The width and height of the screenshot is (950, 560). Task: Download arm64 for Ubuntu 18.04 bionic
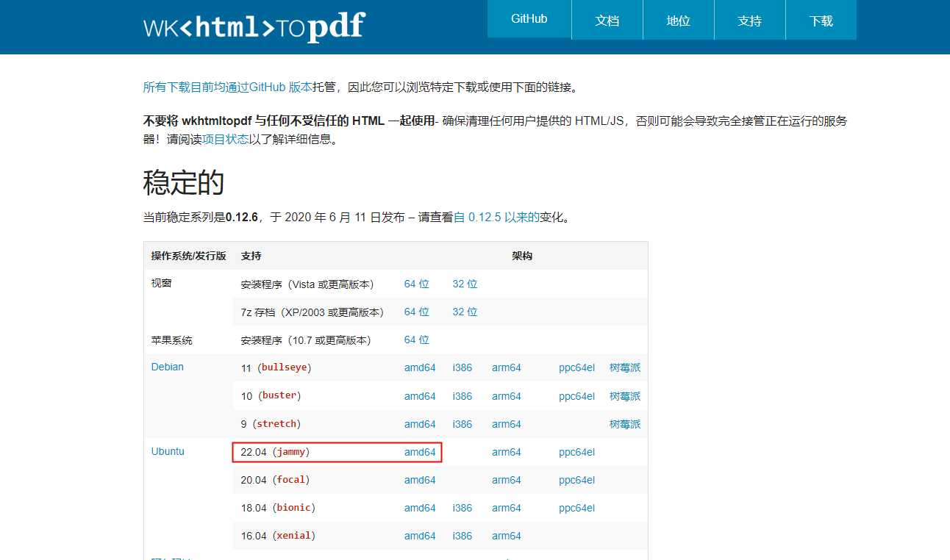click(x=507, y=508)
